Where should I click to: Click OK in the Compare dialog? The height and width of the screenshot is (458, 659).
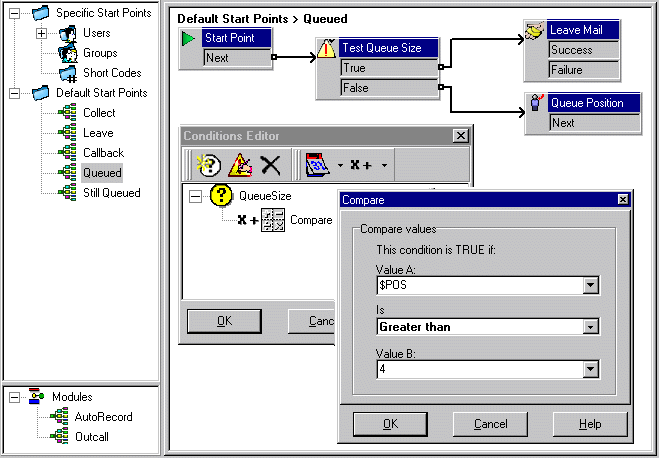click(x=390, y=424)
